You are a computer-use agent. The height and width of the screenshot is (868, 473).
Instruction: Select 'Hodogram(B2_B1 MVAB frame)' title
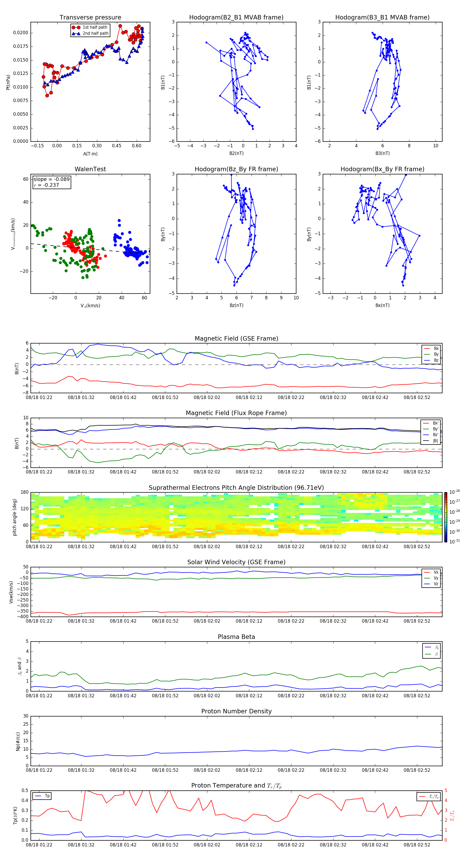(x=236, y=18)
